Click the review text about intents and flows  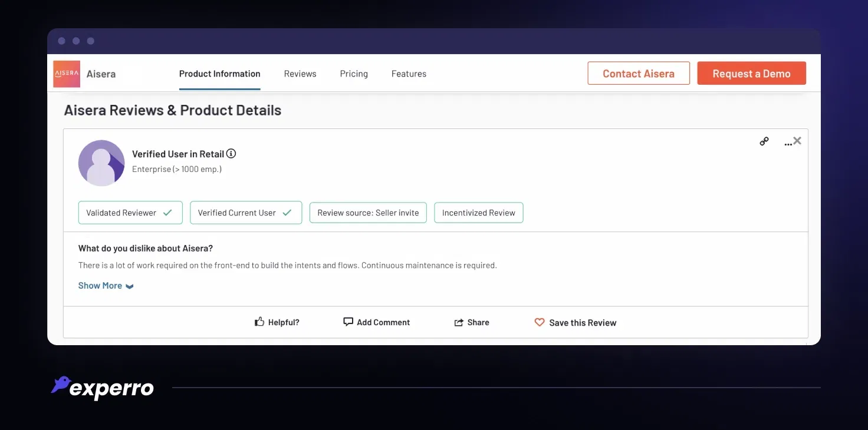pos(288,265)
